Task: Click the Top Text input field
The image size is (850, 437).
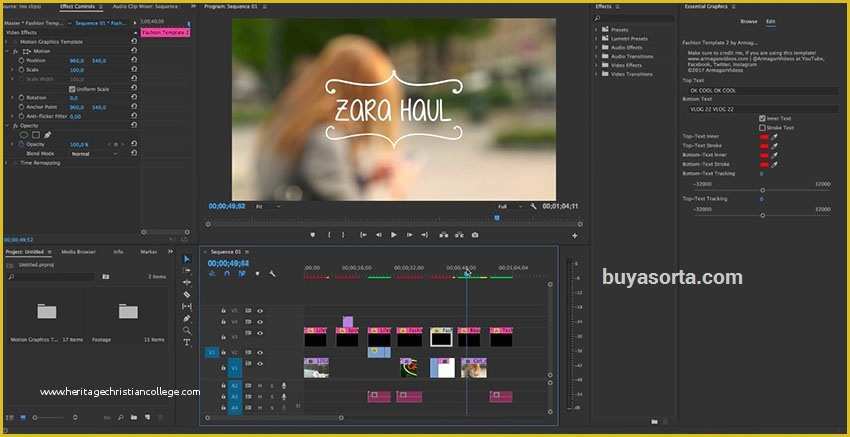Action: (x=762, y=91)
